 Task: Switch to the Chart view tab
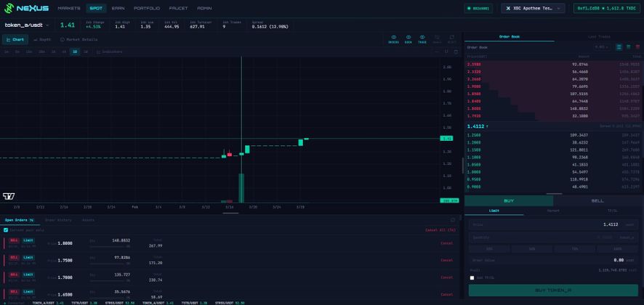(15, 40)
